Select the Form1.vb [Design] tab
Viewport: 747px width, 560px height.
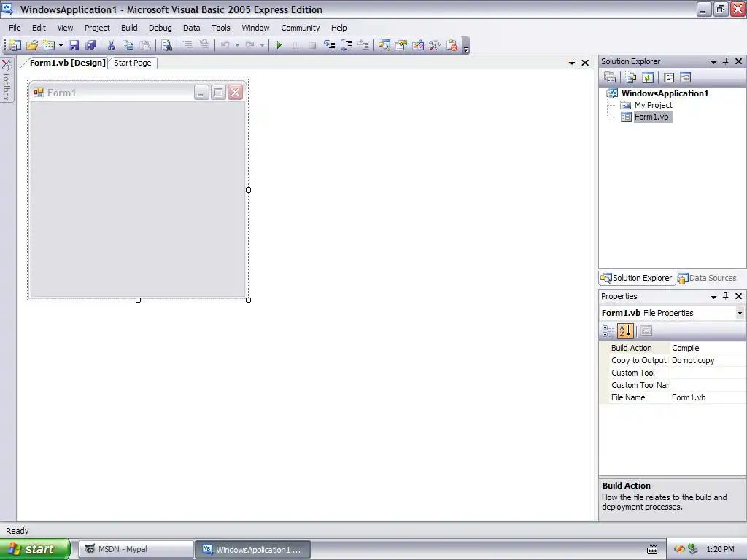click(67, 63)
